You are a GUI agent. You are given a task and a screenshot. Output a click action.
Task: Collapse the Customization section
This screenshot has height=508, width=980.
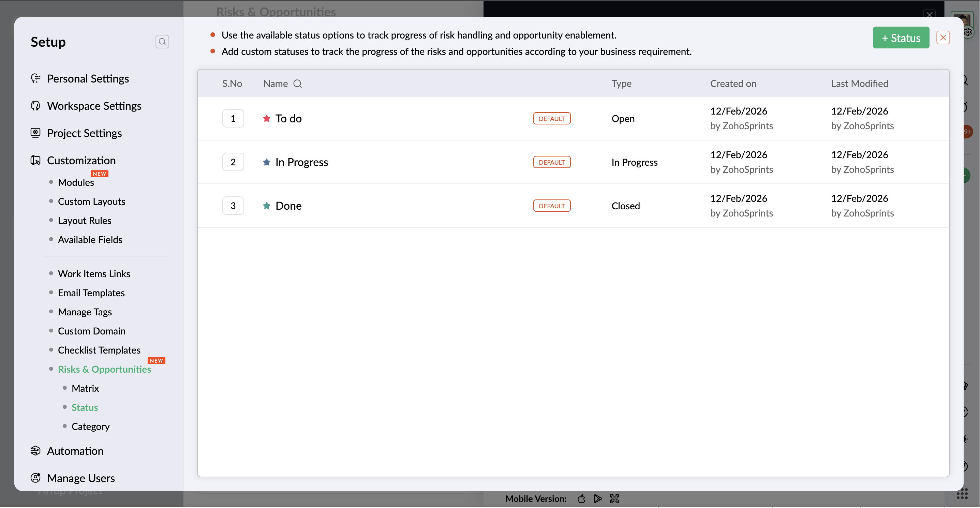[81, 161]
